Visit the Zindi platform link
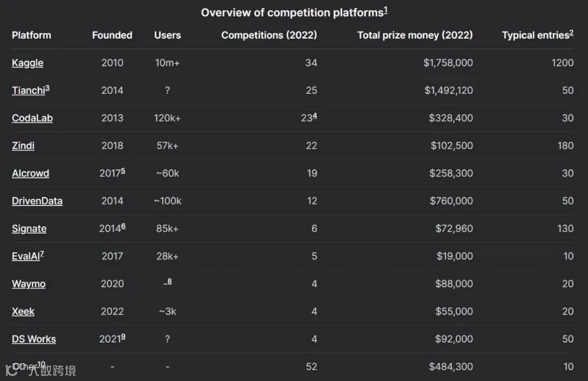 coord(23,146)
